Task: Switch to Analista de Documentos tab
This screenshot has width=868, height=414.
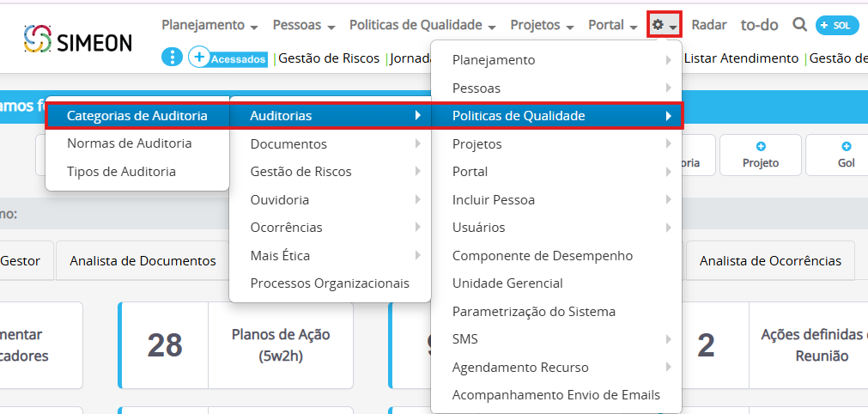Action: [143, 260]
